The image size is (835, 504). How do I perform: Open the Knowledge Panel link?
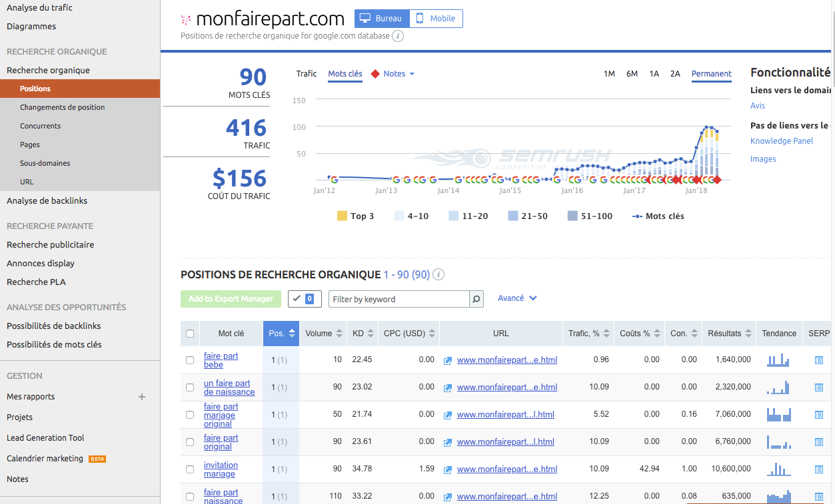point(782,141)
